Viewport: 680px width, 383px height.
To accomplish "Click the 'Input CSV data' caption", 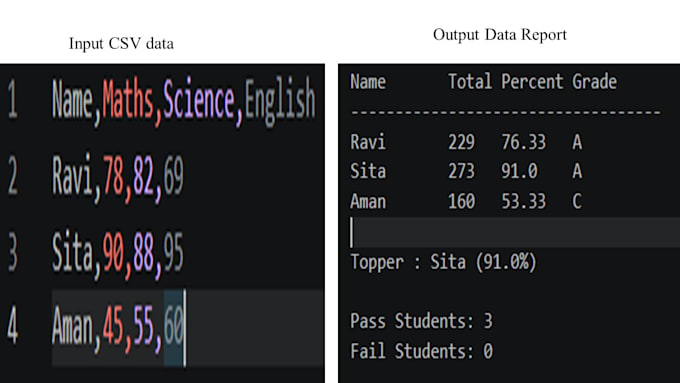I will (x=121, y=43).
